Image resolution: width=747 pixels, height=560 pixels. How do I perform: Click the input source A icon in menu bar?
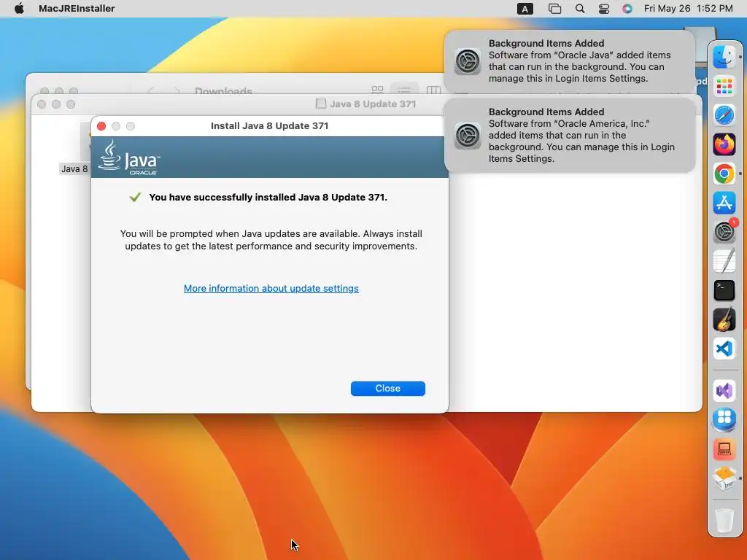tap(525, 8)
